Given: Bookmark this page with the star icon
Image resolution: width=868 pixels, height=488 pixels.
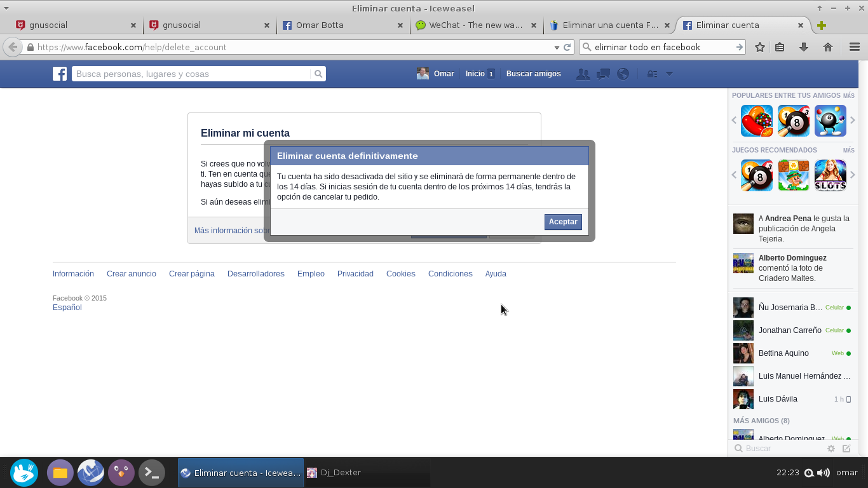Looking at the screenshot, I should coord(760,47).
